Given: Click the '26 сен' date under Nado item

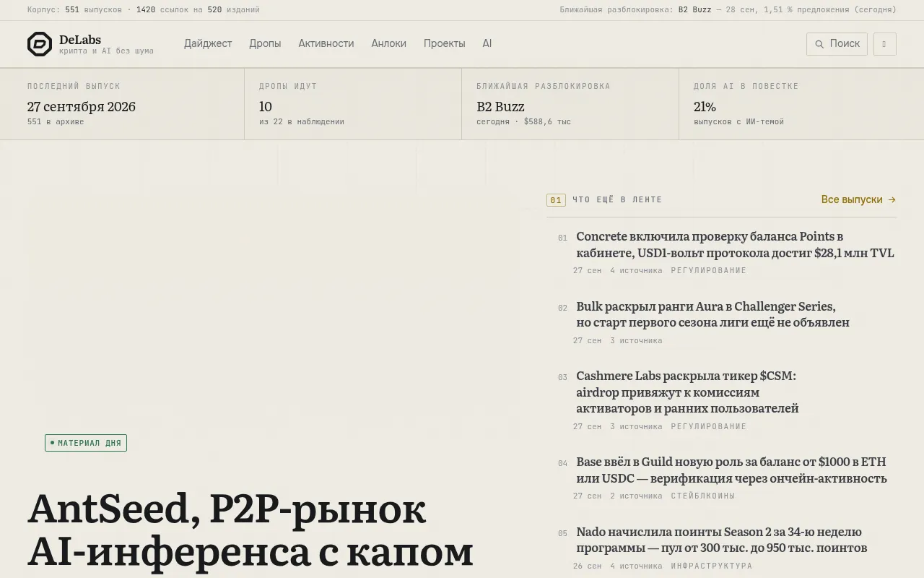Looking at the screenshot, I should coord(587,566).
